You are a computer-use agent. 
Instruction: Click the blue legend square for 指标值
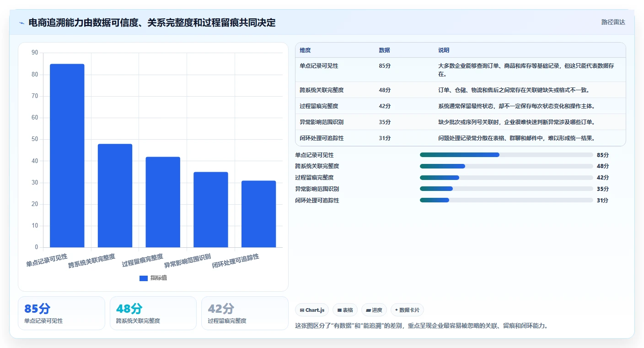pyautogui.click(x=144, y=278)
